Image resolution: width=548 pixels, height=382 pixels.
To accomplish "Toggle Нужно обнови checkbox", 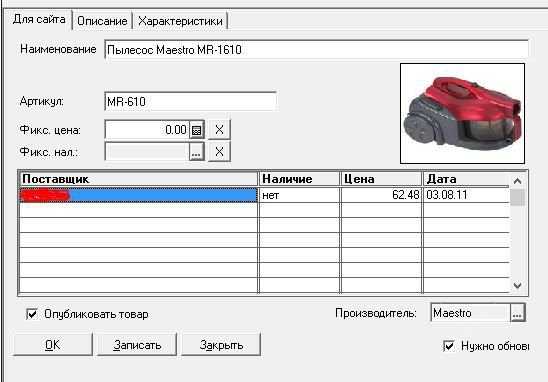I will pyautogui.click(x=449, y=346).
